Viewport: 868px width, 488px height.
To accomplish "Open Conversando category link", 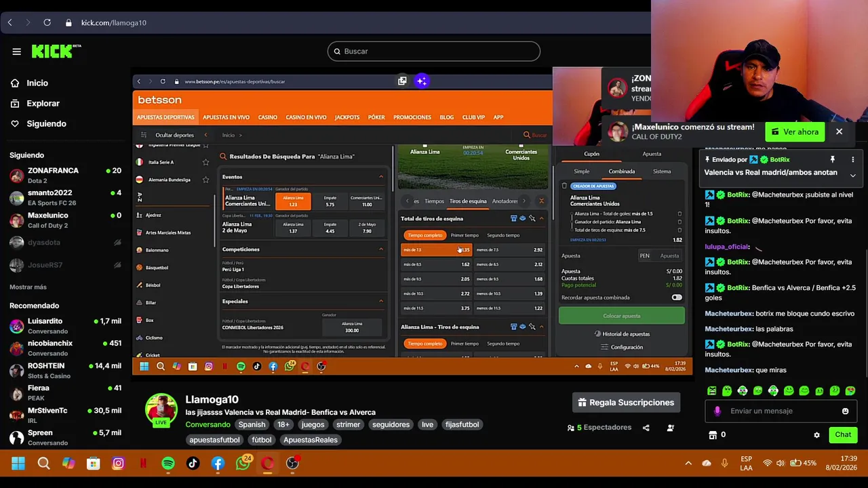I will [208, 424].
